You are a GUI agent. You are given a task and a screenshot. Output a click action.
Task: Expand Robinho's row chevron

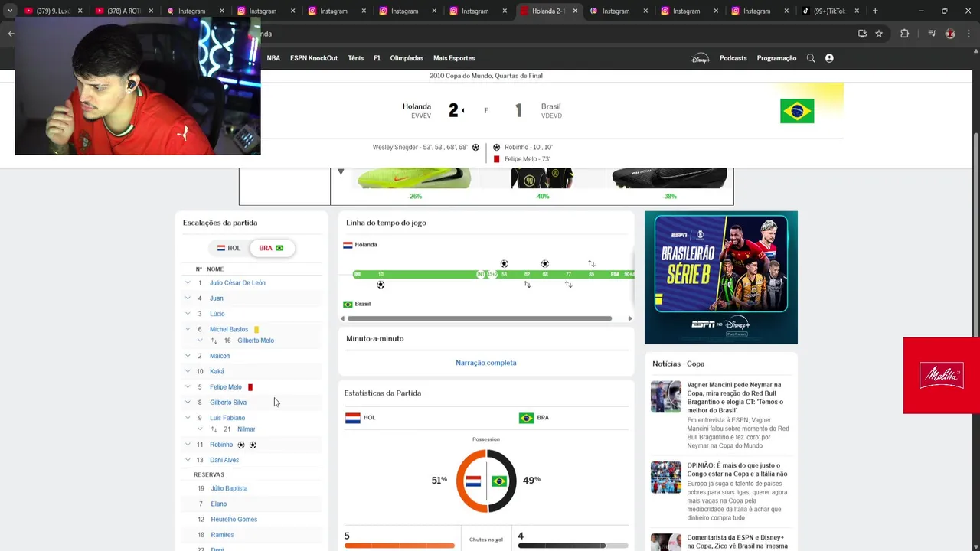(188, 445)
